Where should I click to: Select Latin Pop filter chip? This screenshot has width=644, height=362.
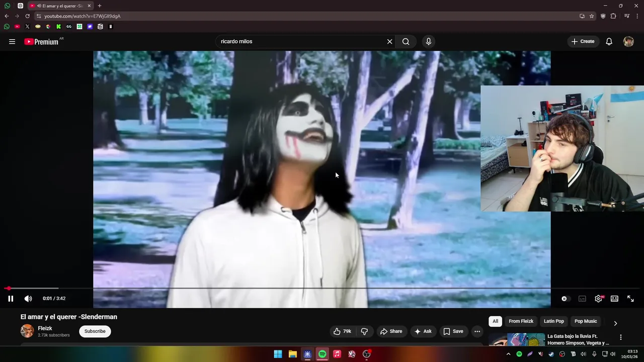pos(554,321)
